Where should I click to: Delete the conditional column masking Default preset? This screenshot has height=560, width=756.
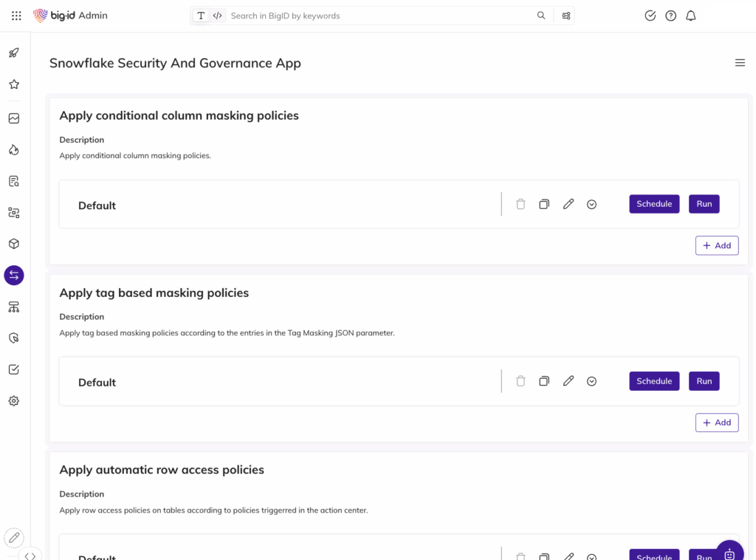[x=520, y=204]
